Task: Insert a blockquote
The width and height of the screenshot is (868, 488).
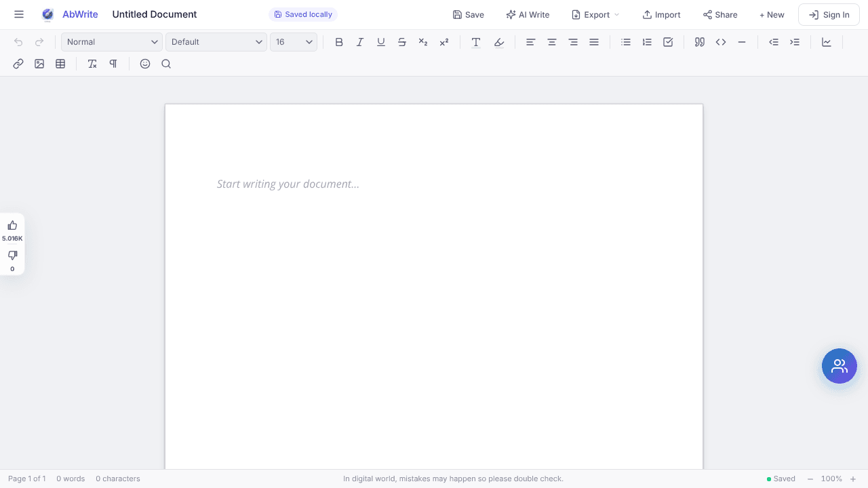Action: 700,42
